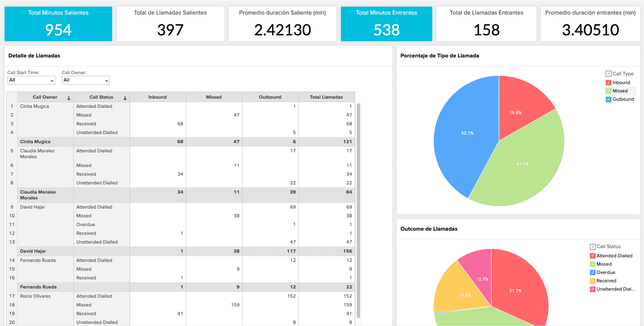Uncheck Overdue in the Call Status legend
The height and width of the screenshot is (326, 644).
592,272
